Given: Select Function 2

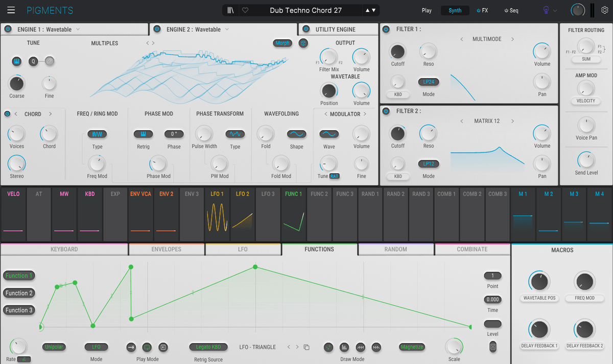Looking at the screenshot, I should click(19, 293).
